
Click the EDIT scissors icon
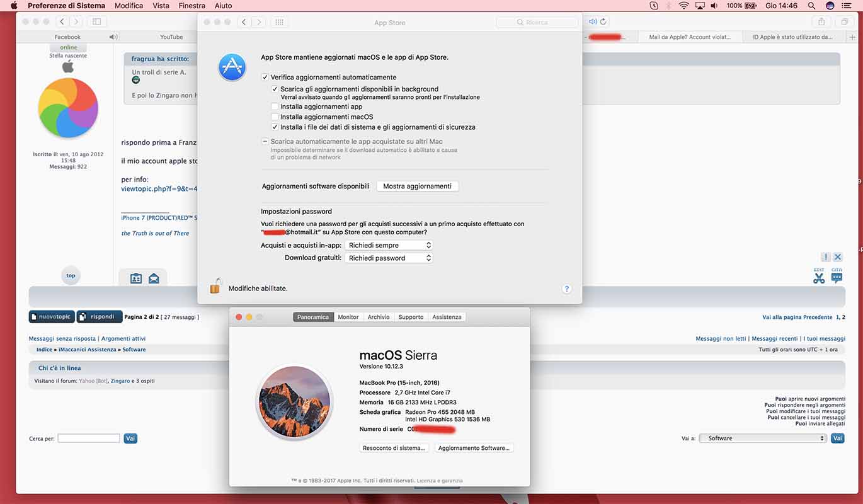tap(819, 276)
